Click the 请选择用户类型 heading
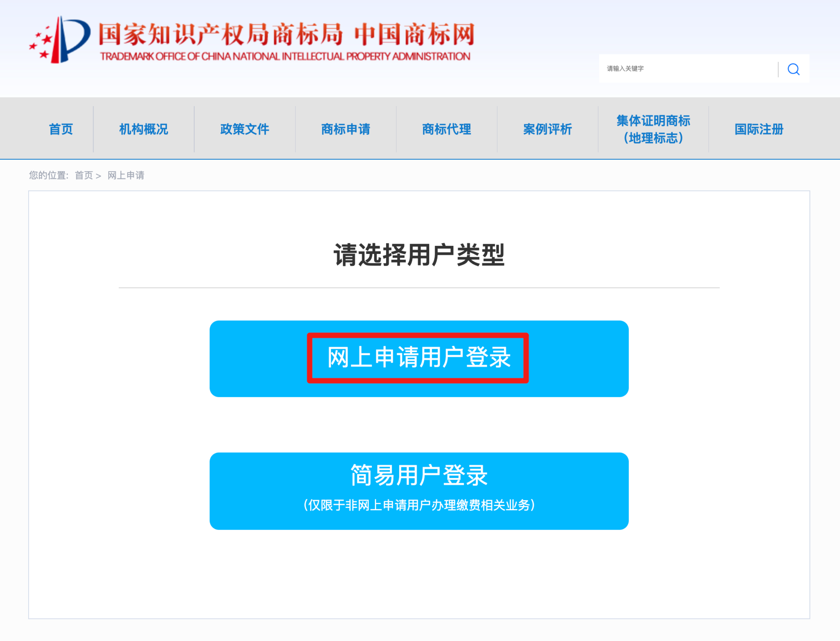 [419, 255]
